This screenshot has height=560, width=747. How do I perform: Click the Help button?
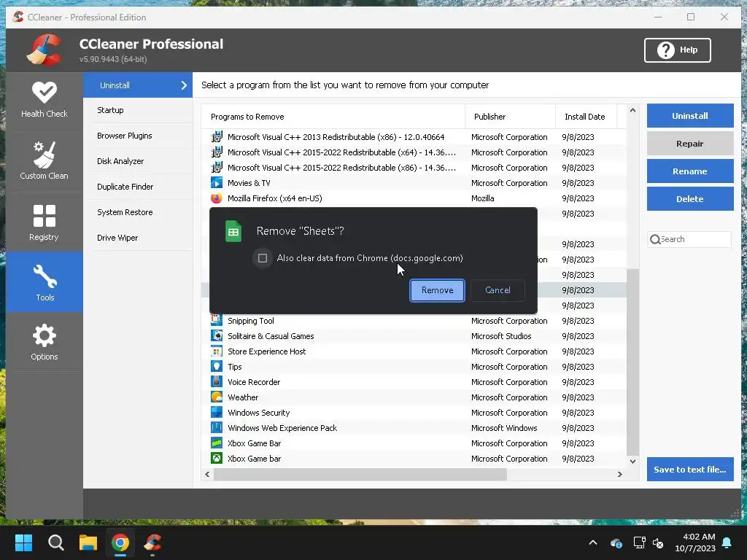[677, 50]
